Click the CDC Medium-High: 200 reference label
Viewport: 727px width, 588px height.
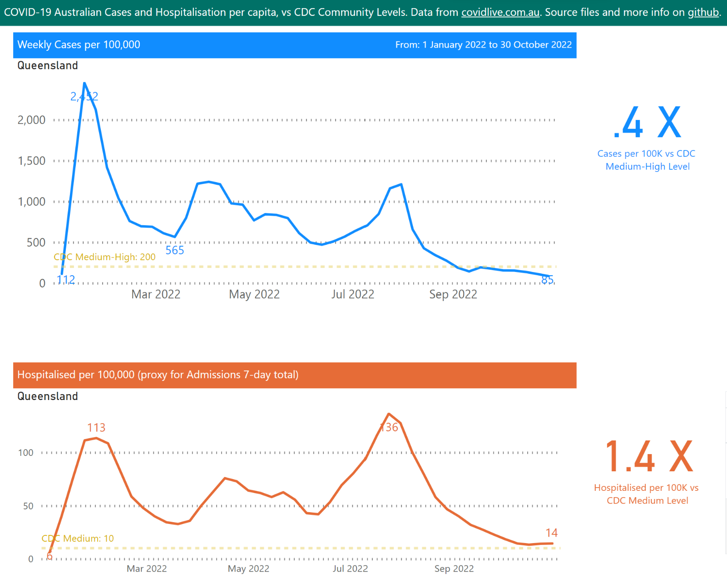104,257
